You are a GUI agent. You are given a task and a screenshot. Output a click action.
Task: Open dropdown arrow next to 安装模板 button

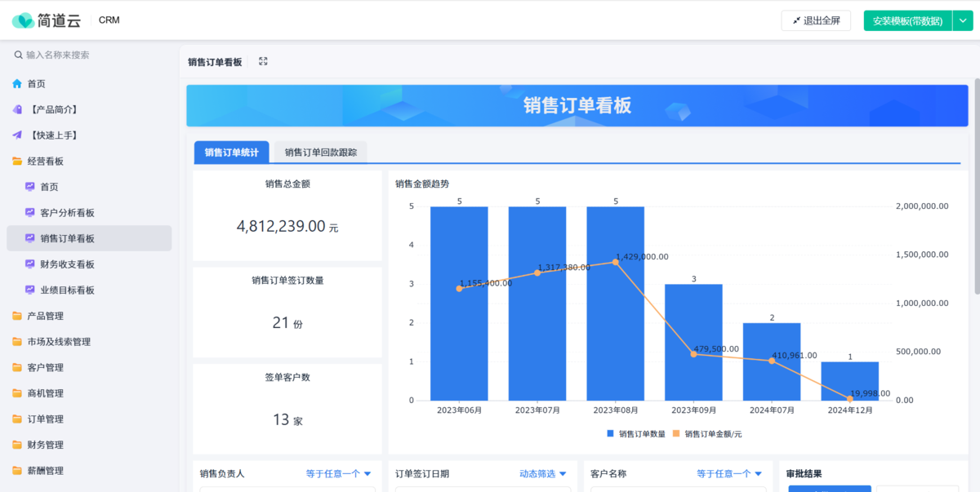click(x=963, y=20)
